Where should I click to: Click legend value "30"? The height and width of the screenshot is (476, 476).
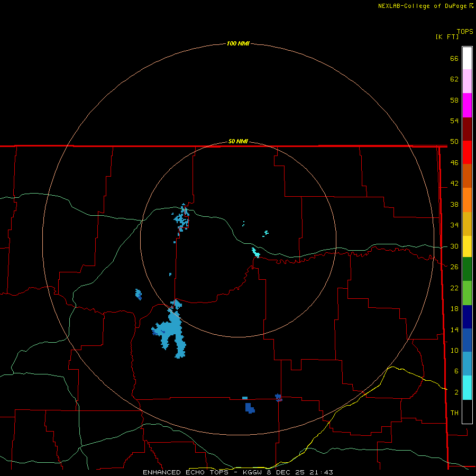(454, 246)
